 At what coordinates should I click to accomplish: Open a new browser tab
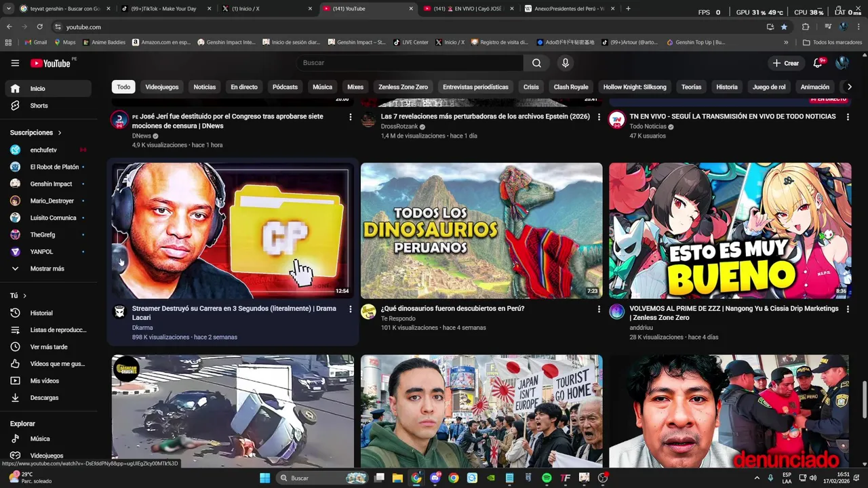coord(628,9)
